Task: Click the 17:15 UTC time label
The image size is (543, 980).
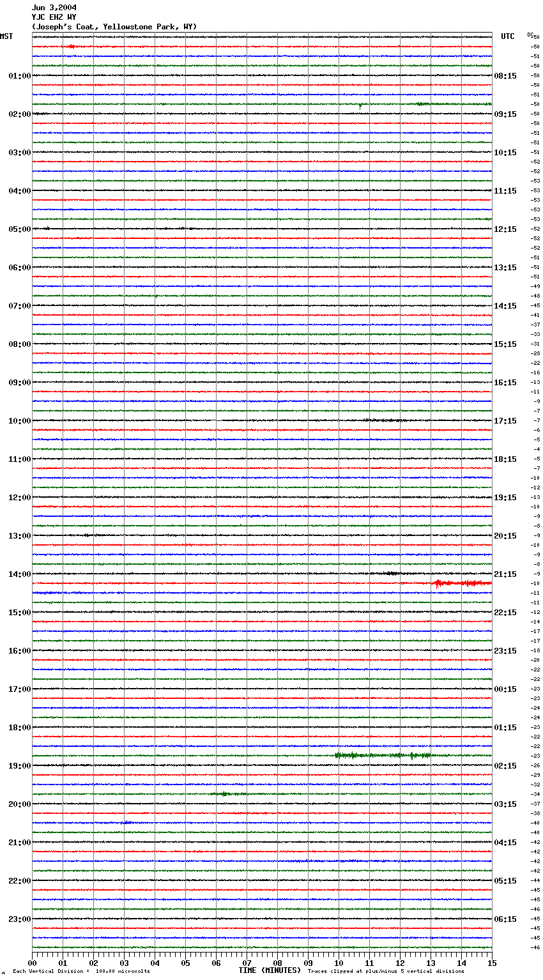Action: [505, 421]
